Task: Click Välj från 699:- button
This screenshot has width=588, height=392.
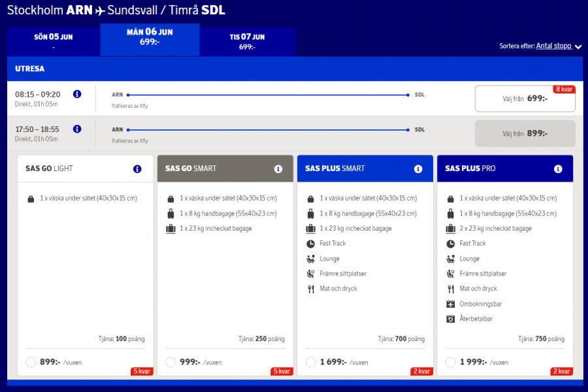Action: pos(525,99)
